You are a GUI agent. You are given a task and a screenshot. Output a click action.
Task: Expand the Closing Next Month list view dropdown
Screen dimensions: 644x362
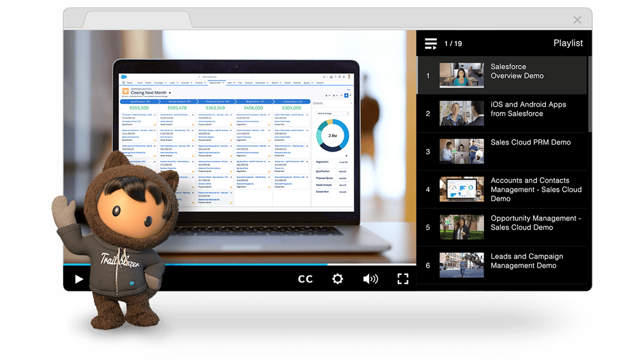170,93
